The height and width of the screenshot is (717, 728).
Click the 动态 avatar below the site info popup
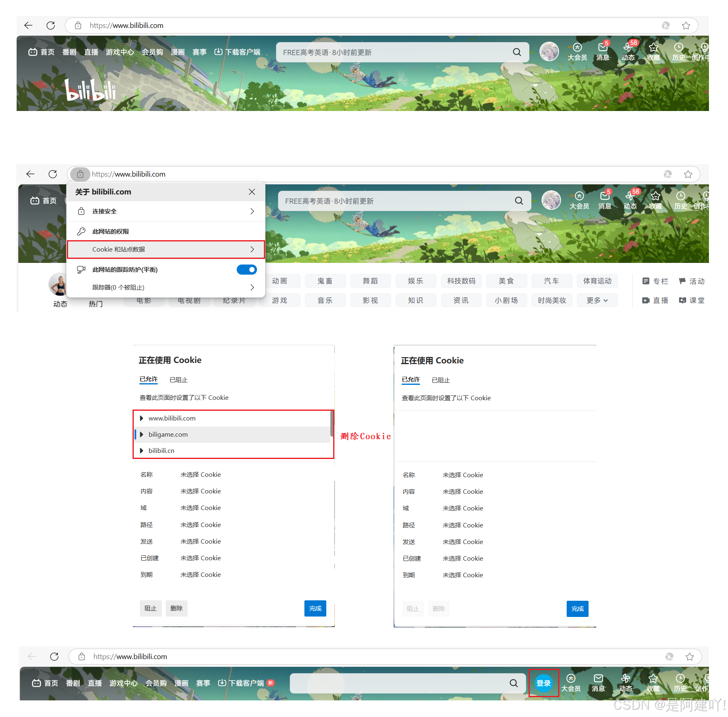point(60,284)
